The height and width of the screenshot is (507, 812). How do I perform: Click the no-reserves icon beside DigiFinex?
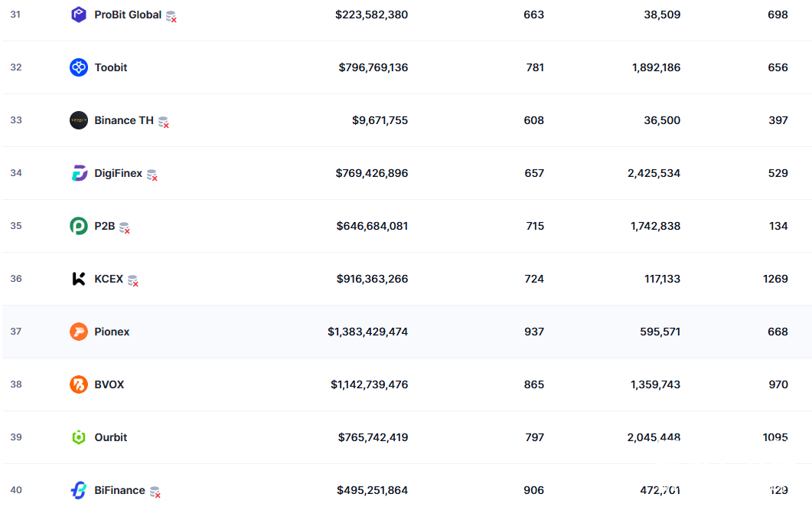tap(152, 175)
